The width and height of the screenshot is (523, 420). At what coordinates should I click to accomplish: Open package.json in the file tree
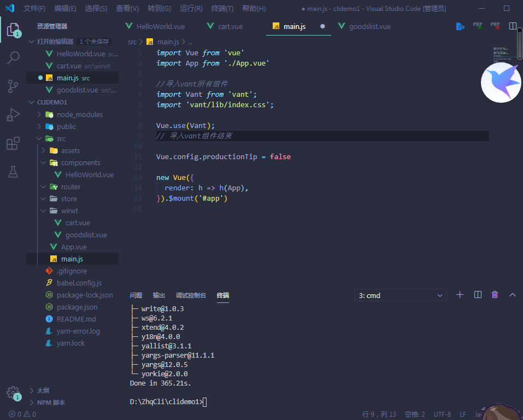[x=77, y=307]
